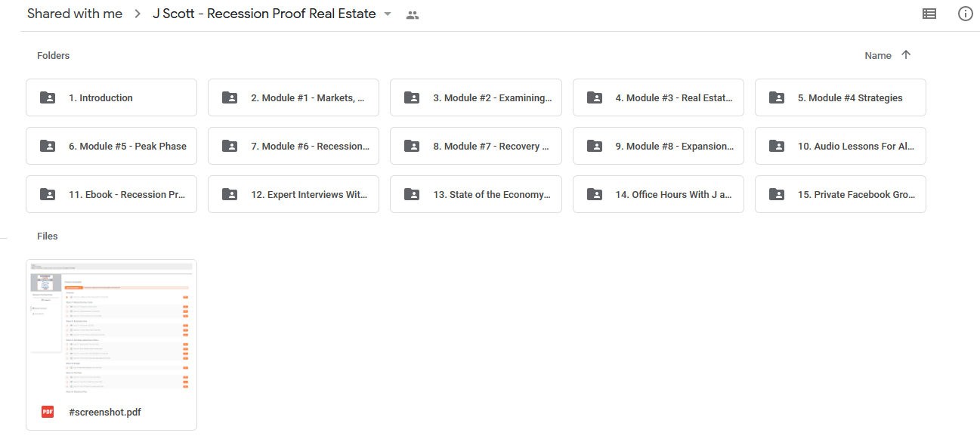Click the folder icon of 10. Audio Lessons
The height and width of the screenshot is (445, 980).
point(777,146)
